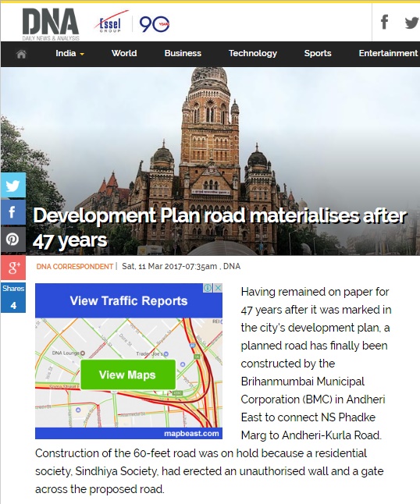Select the Technology menu item

pyautogui.click(x=253, y=53)
